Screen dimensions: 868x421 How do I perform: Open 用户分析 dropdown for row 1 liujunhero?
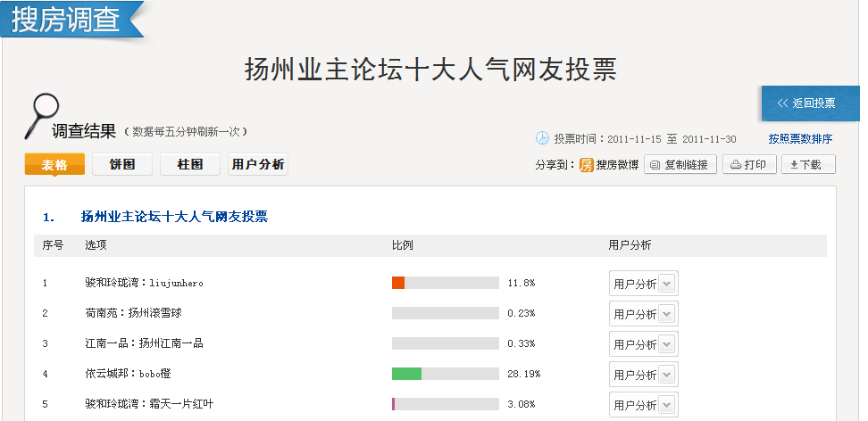pyautogui.click(x=643, y=284)
